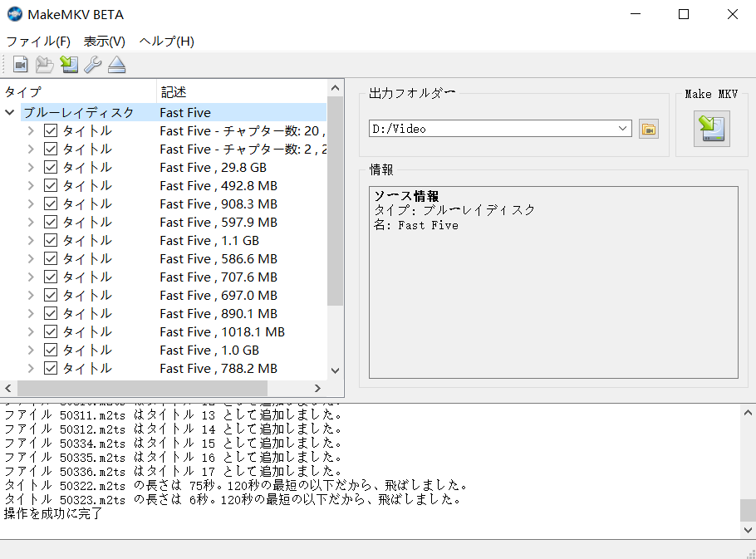Collapse the ブルーレイディスク tree node
Viewport: 756px width, 559px height.
click(9, 112)
